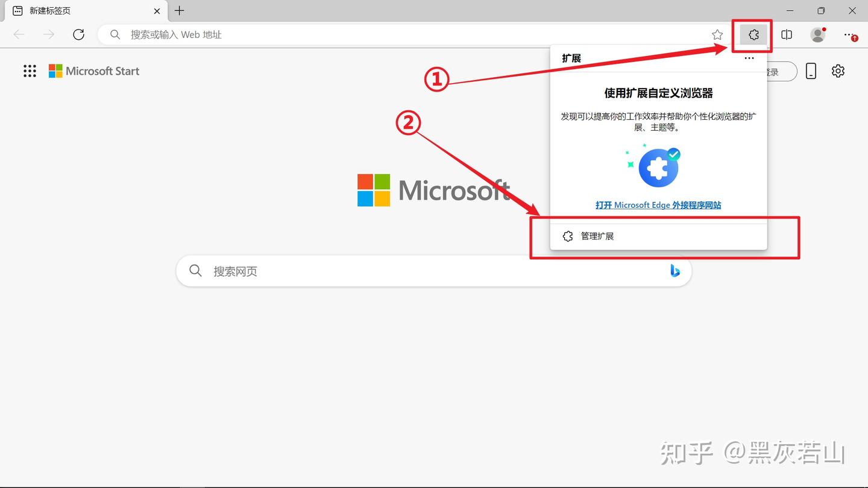
Task: Click the Microsoft Start logo
Action: (94, 71)
